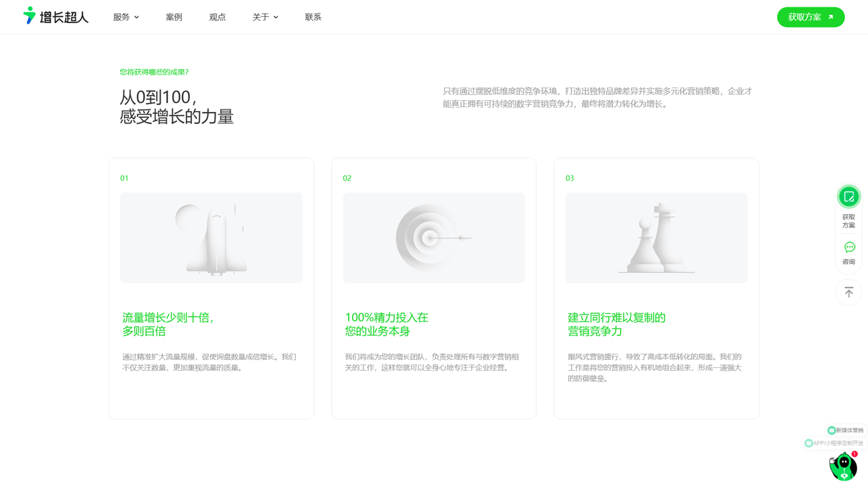Viewport: 868px width, 488px height.
Task: Open the 联系 nav item
Action: point(313,17)
